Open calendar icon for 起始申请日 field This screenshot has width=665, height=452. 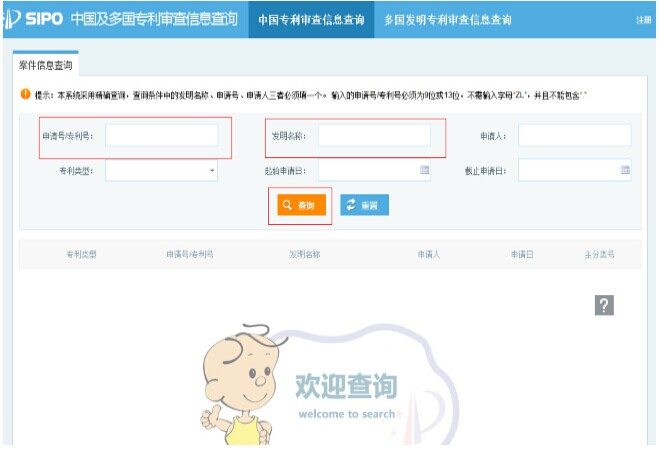click(x=425, y=170)
